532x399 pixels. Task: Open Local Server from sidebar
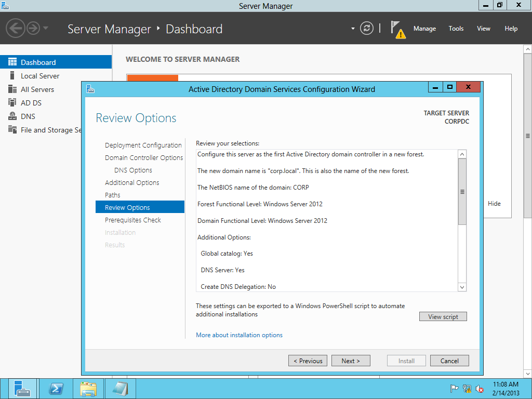point(40,76)
